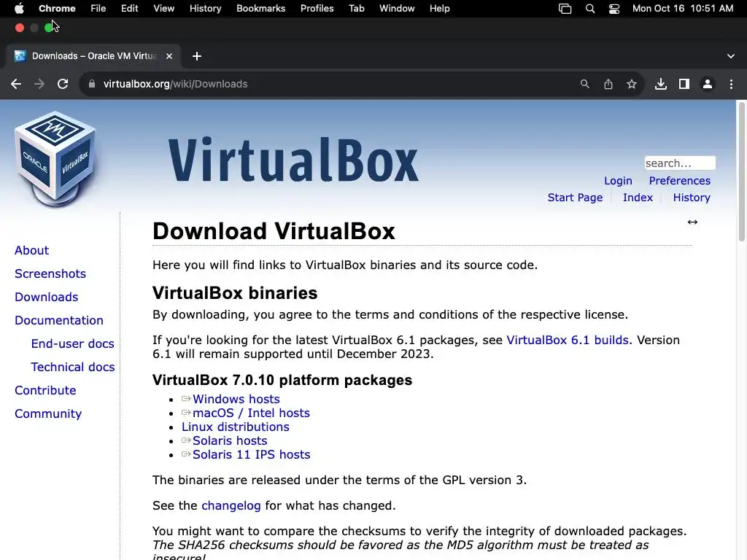Expand tab search chevron
747x560 pixels.
731,56
